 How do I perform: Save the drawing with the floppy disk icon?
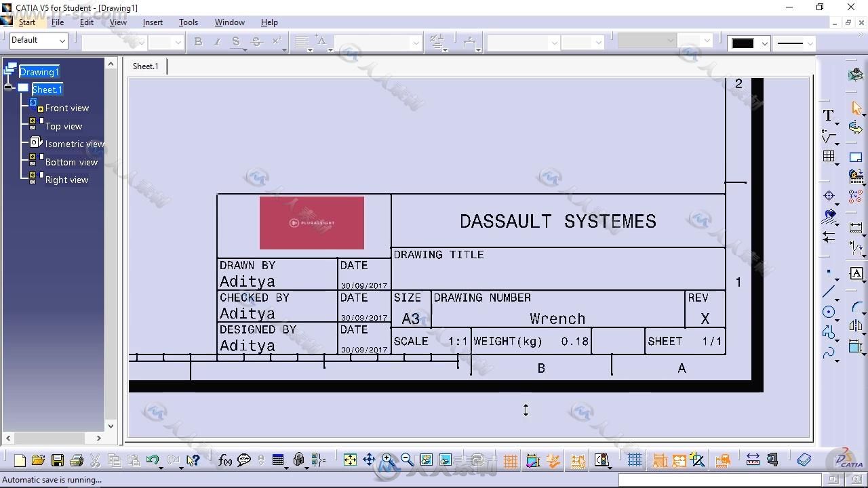tap(58, 461)
